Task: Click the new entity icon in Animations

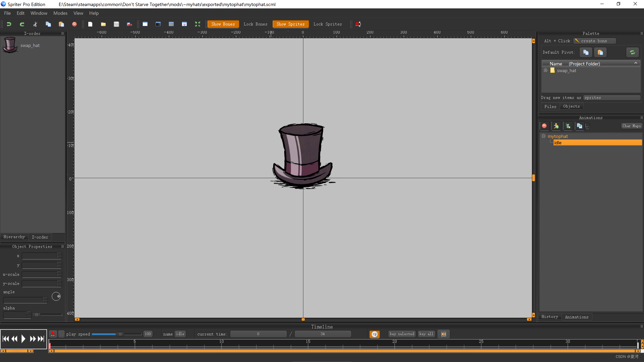Action: (x=556, y=126)
